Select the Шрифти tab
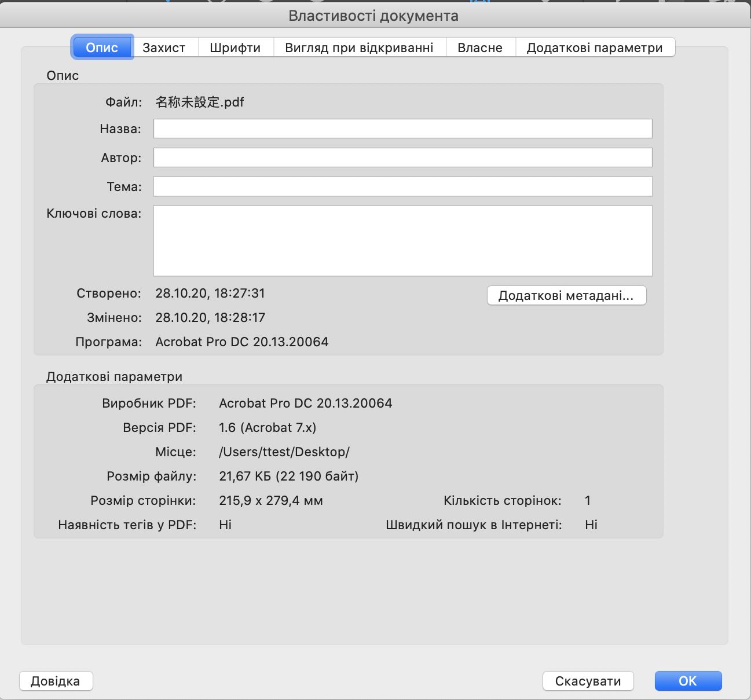 [x=235, y=47]
